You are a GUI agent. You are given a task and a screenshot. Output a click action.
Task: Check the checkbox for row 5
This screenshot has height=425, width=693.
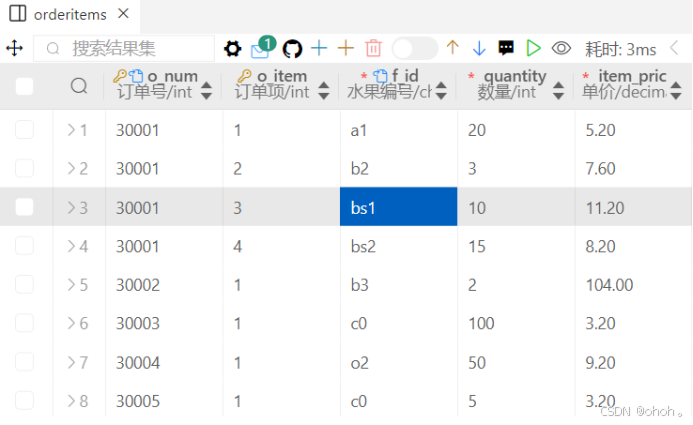(x=24, y=285)
